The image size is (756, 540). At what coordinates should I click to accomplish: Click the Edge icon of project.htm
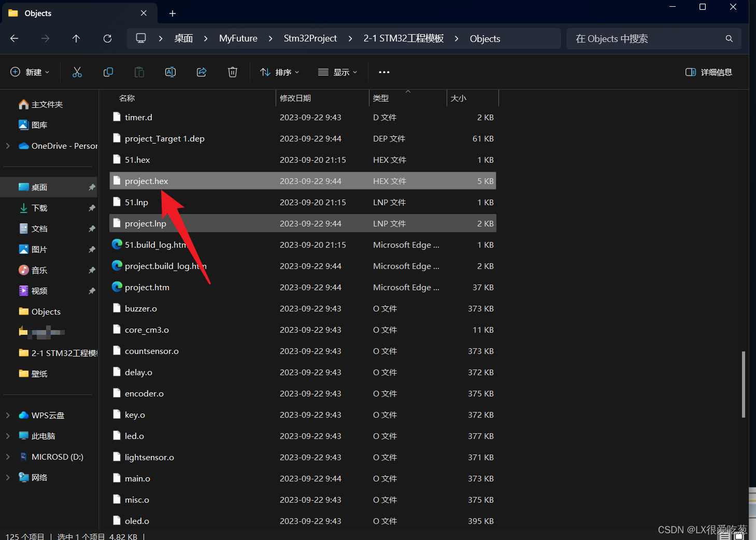tap(117, 287)
